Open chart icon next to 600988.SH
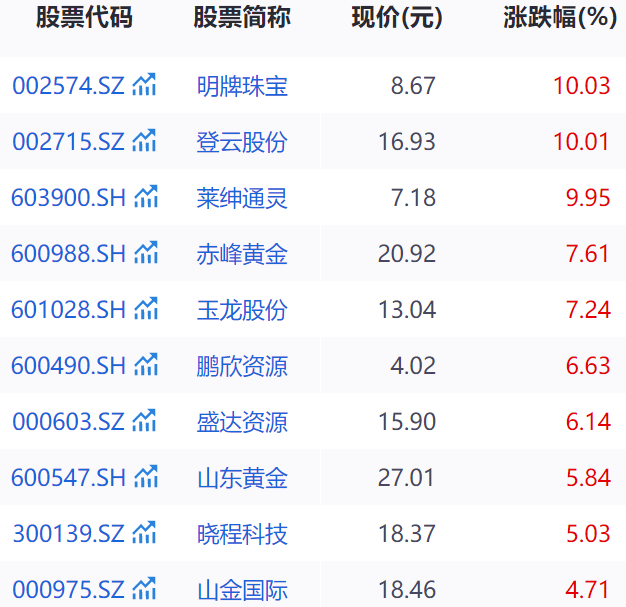Viewport: 626px width, 607px height. [x=145, y=253]
